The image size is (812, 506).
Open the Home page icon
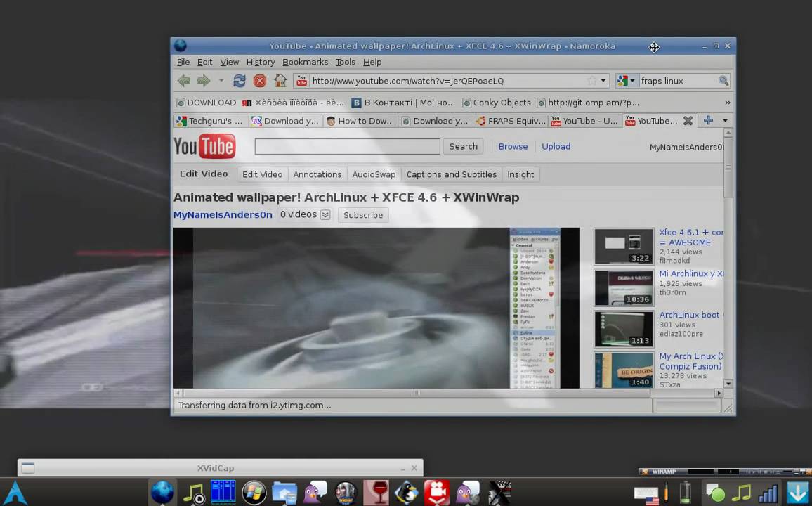coord(280,80)
